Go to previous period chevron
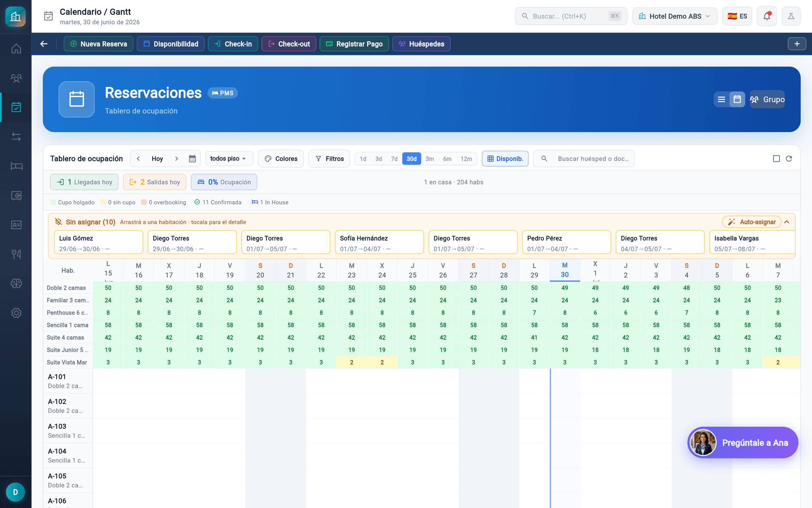Image resolution: width=812 pixels, height=508 pixels. point(138,159)
